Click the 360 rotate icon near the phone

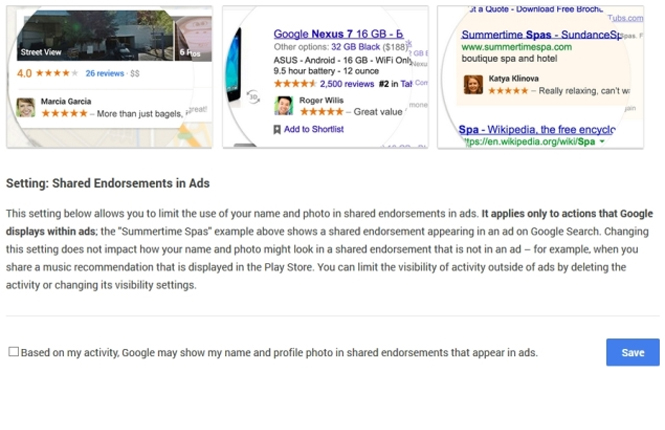pyautogui.click(x=253, y=97)
